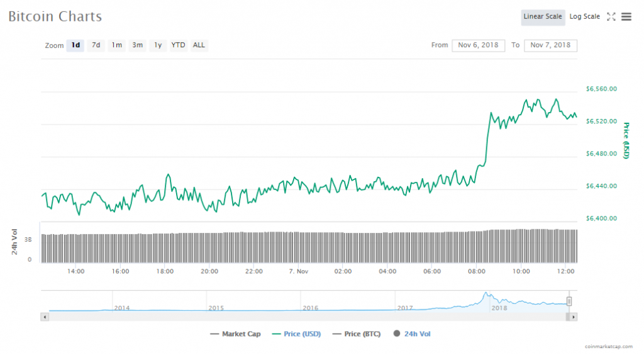Switch to Linear Scale

coord(542,17)
